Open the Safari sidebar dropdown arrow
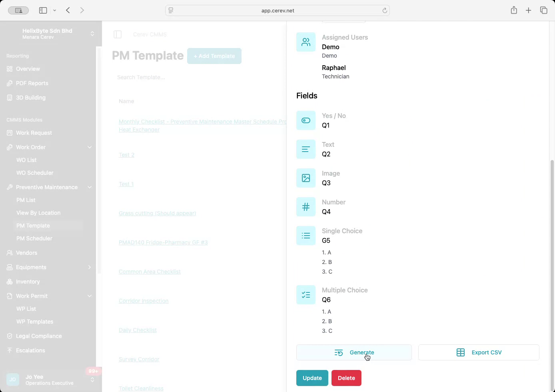The image size is (555, 392). click(x=54, y=10)
